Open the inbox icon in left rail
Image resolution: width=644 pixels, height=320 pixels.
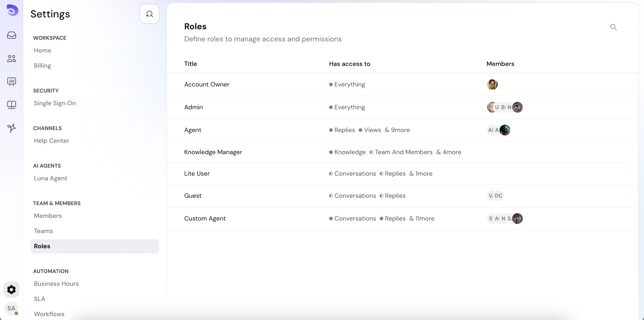point(11,35)
